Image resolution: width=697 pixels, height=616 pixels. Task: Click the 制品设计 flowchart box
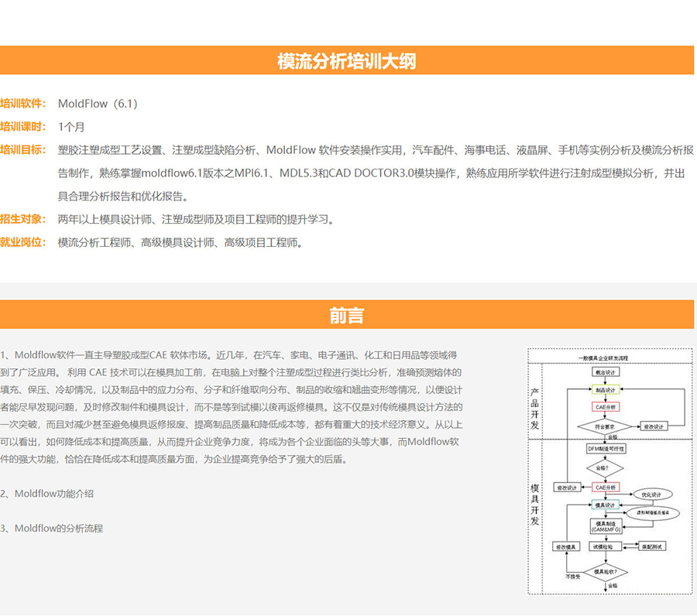pyautogui.click(x=606, y=389)
